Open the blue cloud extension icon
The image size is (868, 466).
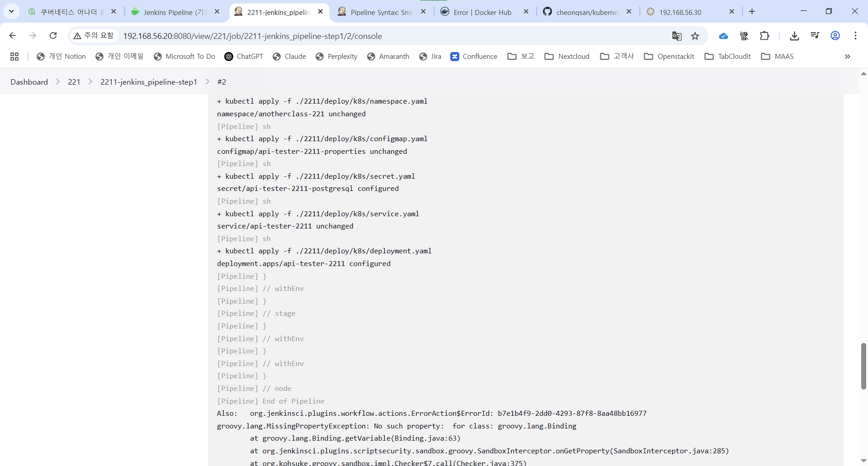(x=723, y=36)
